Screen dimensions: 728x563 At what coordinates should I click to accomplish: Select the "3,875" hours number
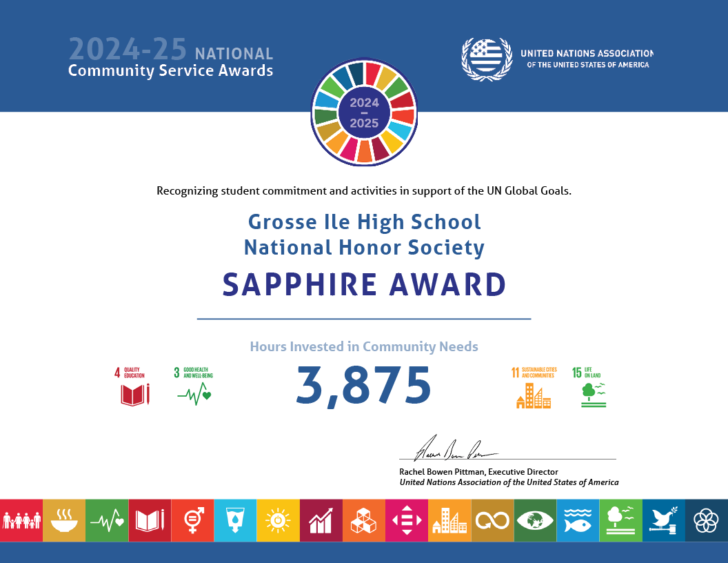pos(364,386)
